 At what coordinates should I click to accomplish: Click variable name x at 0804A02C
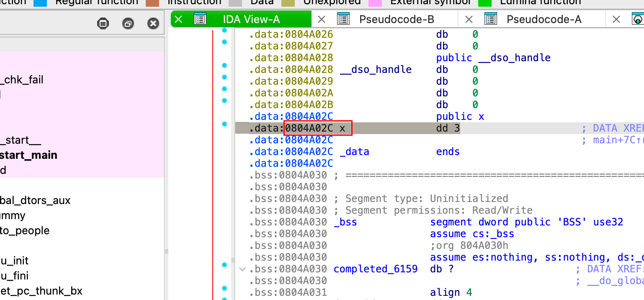(343, 128)
